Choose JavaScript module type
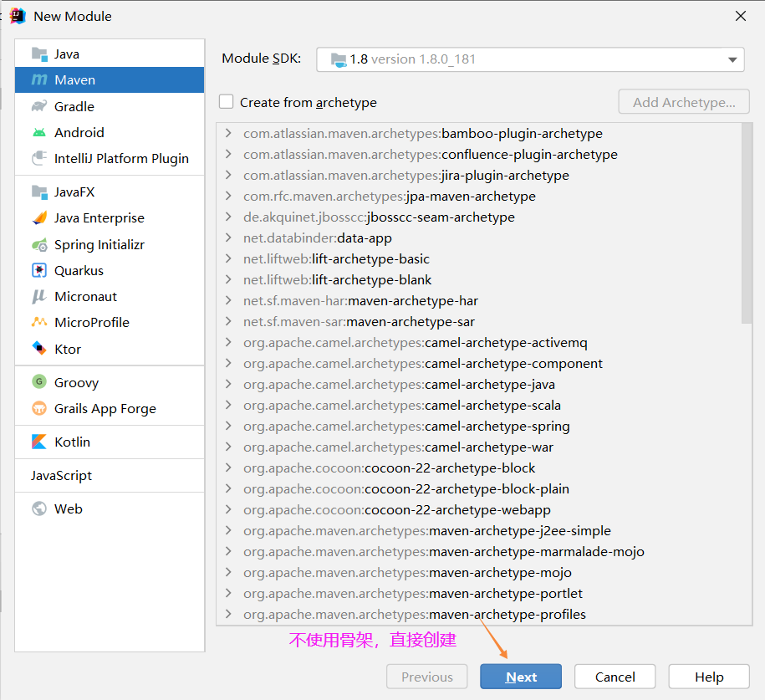Viewport: 765px width, 700px height. pyautogui.click(x=110, y=476)
